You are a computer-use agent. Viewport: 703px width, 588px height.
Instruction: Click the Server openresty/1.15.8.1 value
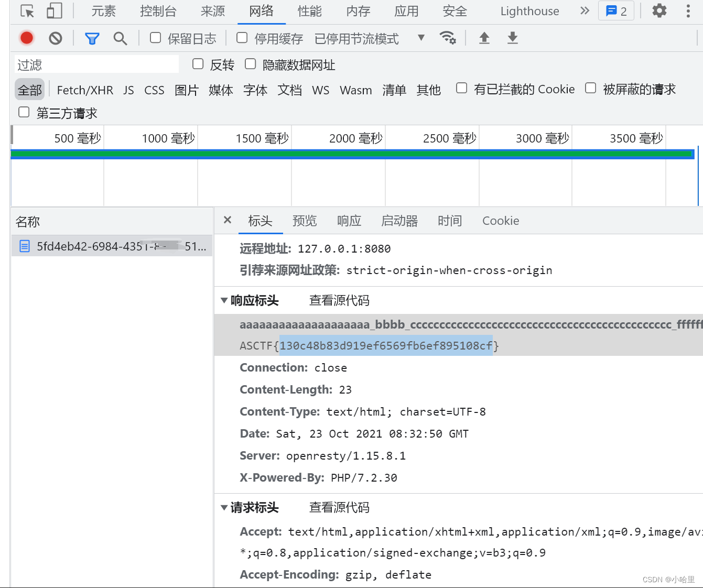346,456
